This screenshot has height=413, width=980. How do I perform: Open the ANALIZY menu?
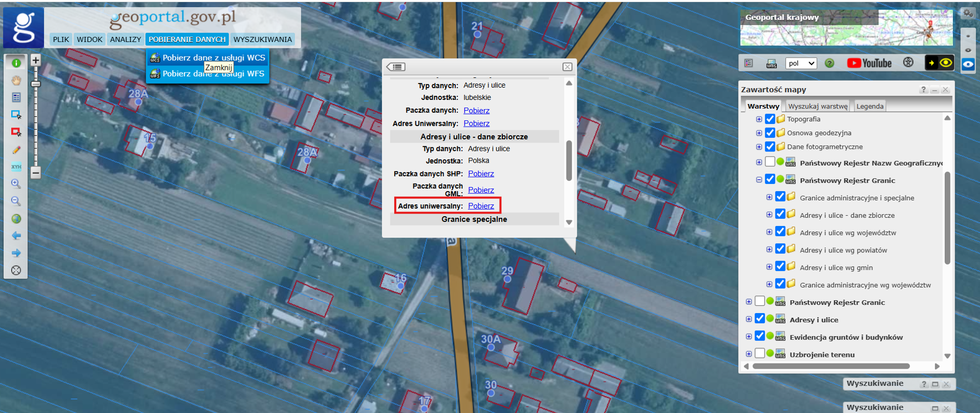(x=125, y=39)
